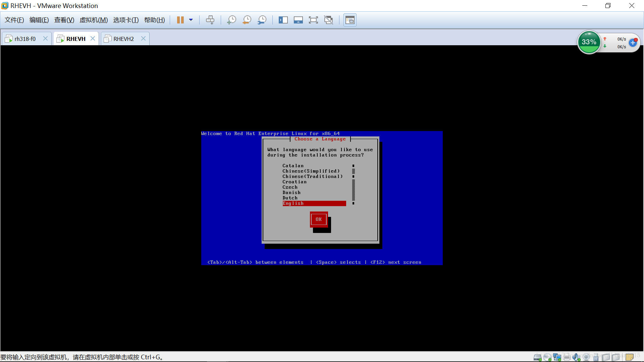Click the OK button in language dialog
Image resolution: width=644 pixels, height=362 pixels.
(319, 220)
